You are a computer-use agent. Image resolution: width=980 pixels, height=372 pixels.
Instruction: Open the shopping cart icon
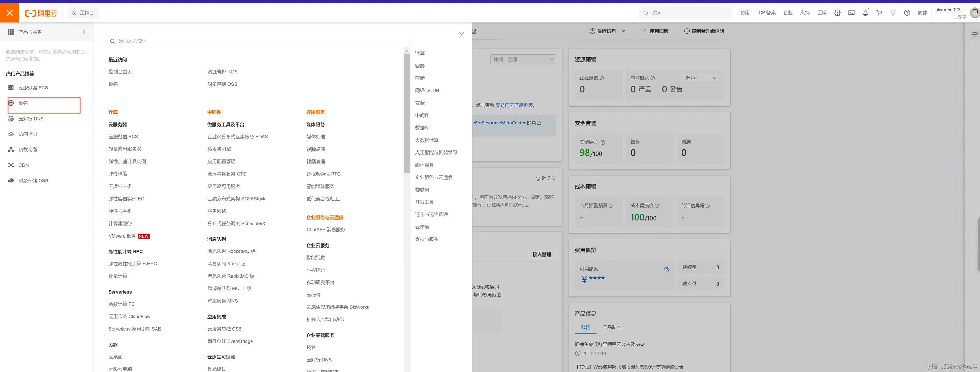pos(879,13)
